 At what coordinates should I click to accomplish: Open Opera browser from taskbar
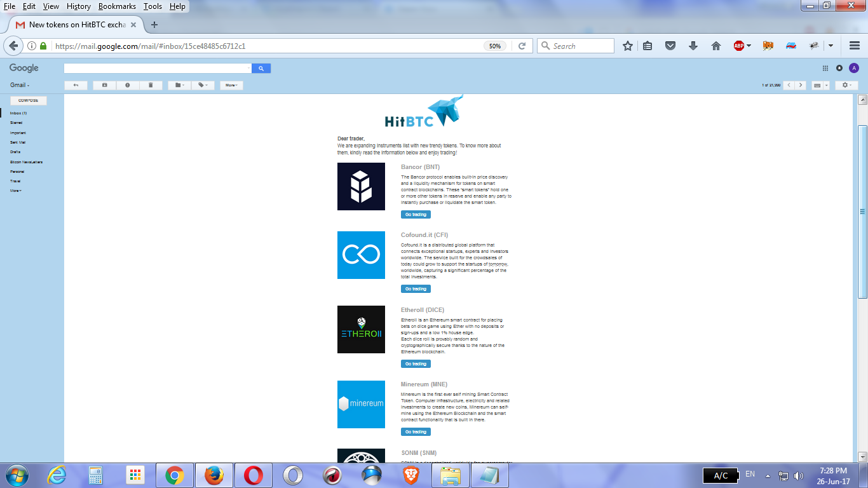coord(254,475)
